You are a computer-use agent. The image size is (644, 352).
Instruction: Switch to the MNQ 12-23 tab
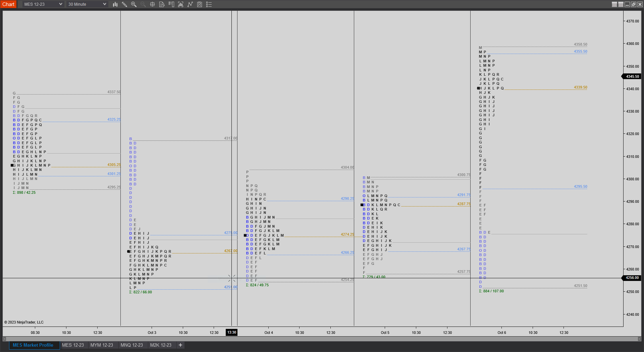131,345
